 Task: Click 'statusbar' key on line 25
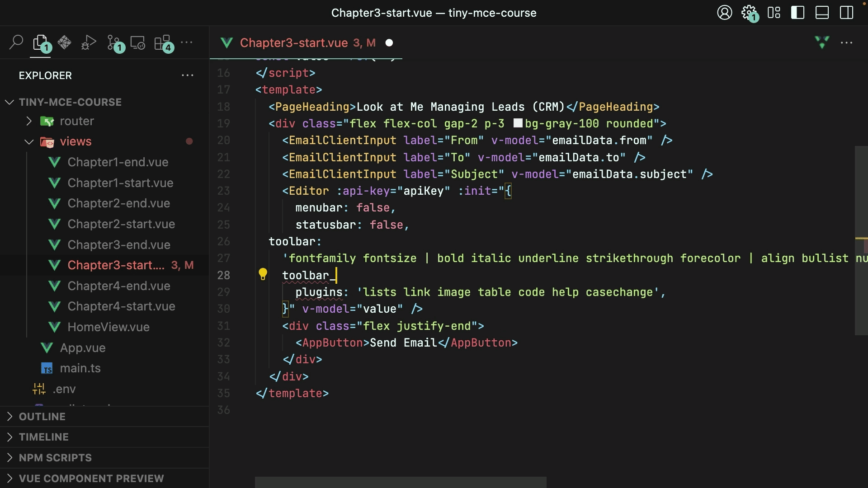325,225
